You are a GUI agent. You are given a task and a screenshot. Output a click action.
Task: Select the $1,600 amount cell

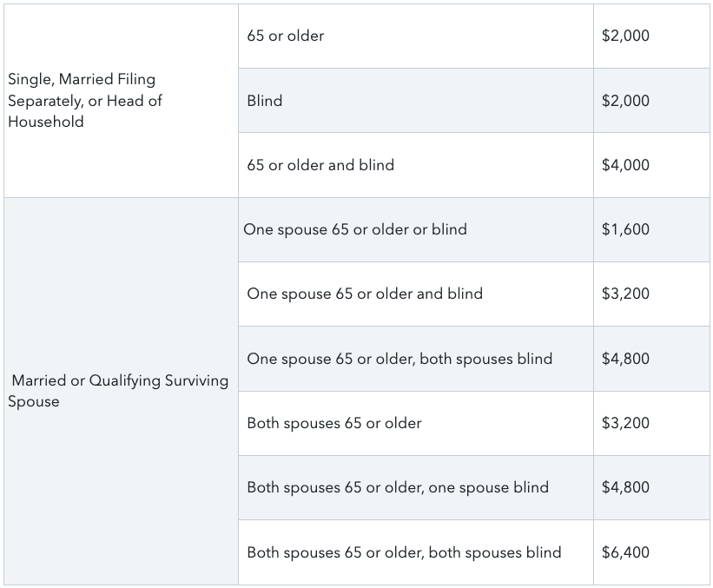(625, 229)
